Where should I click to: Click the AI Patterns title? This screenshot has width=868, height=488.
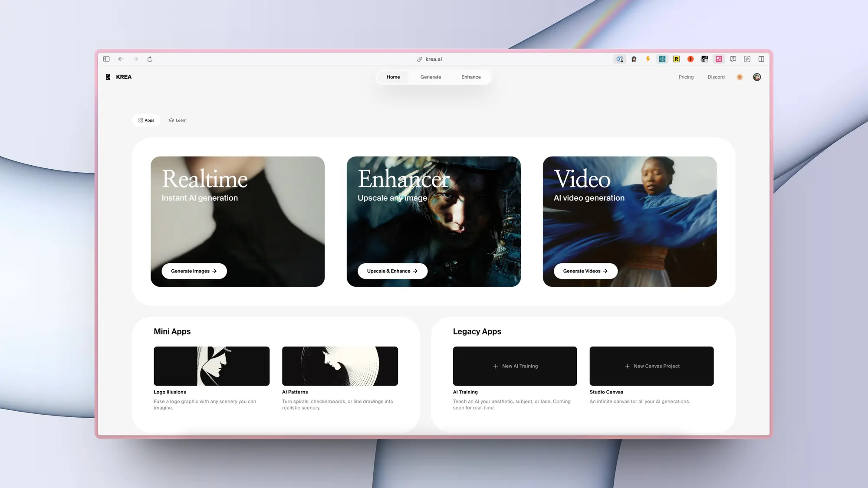[x=295, y=392]
